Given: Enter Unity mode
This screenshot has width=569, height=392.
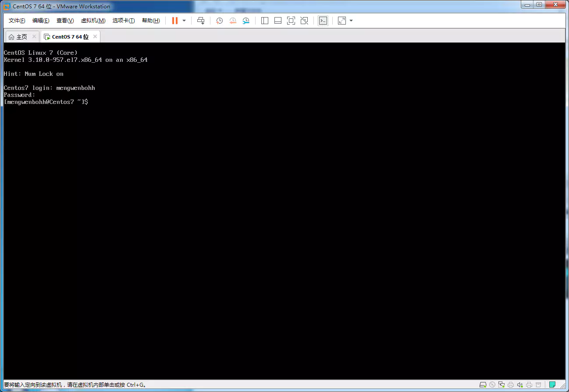Looking at the screenshot, I should pos(304,20).
